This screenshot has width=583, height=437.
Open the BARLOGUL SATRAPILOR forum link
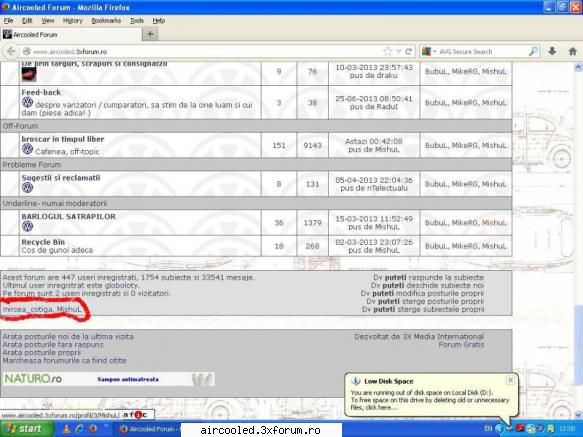pos(68,216)
